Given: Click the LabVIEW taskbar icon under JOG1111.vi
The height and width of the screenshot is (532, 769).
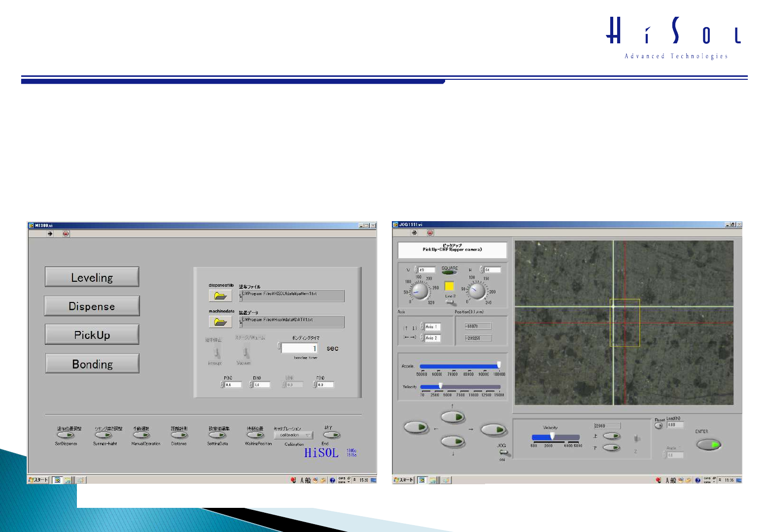Looking at the screenshot, I should (422, 480).
